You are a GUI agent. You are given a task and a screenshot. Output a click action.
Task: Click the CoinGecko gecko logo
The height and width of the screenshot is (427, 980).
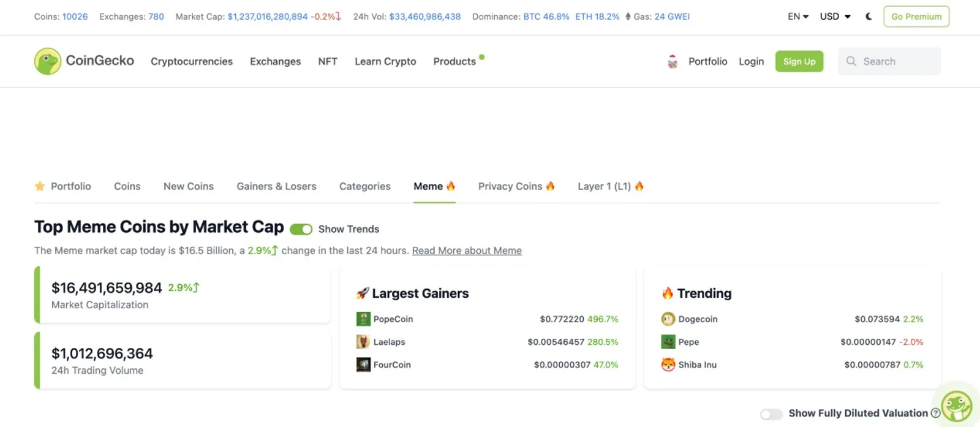coord(48,61)
